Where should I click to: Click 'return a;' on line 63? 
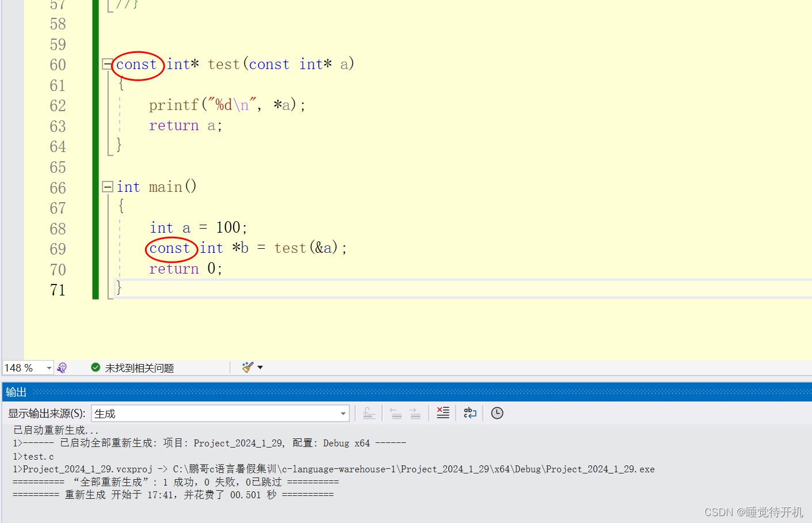click(185, 126)
